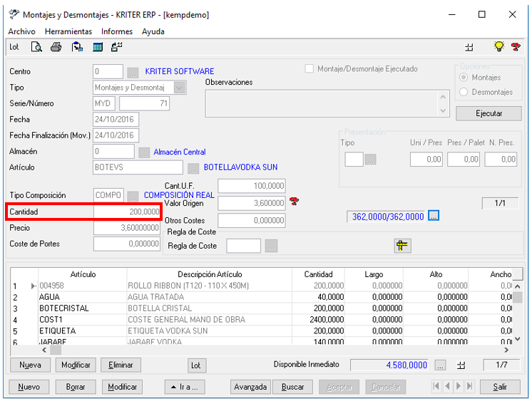
Task: Open the green grid table icon
Action: pyautogui.click(x=98, y=47)
